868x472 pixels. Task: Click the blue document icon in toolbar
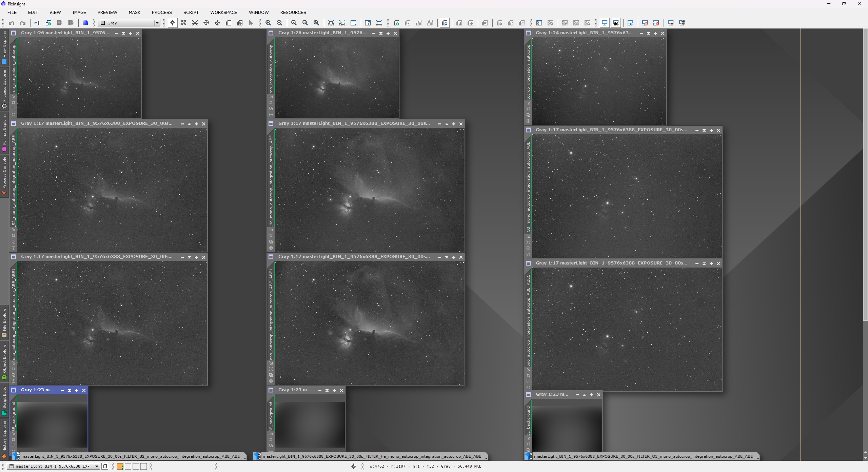(85, 23)
